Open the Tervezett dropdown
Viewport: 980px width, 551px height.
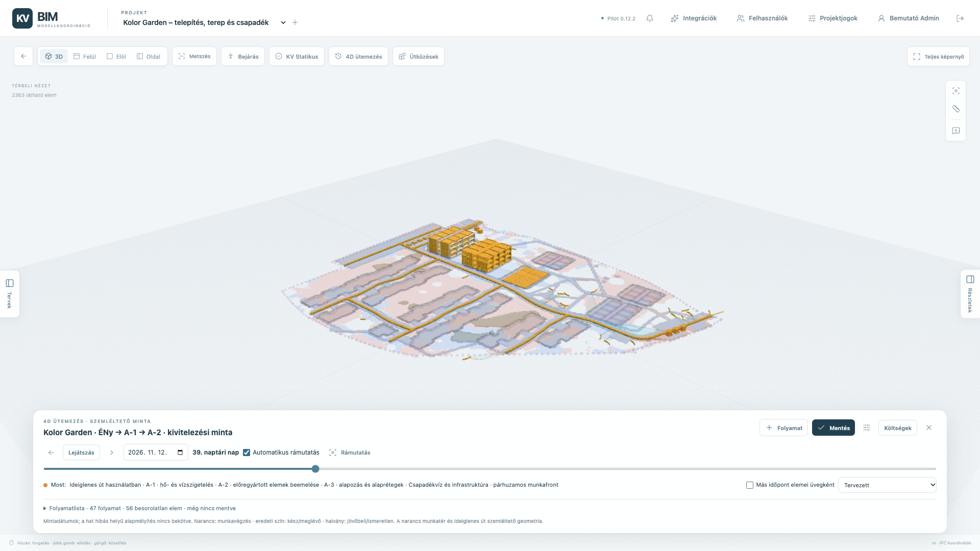coord(887,485)
